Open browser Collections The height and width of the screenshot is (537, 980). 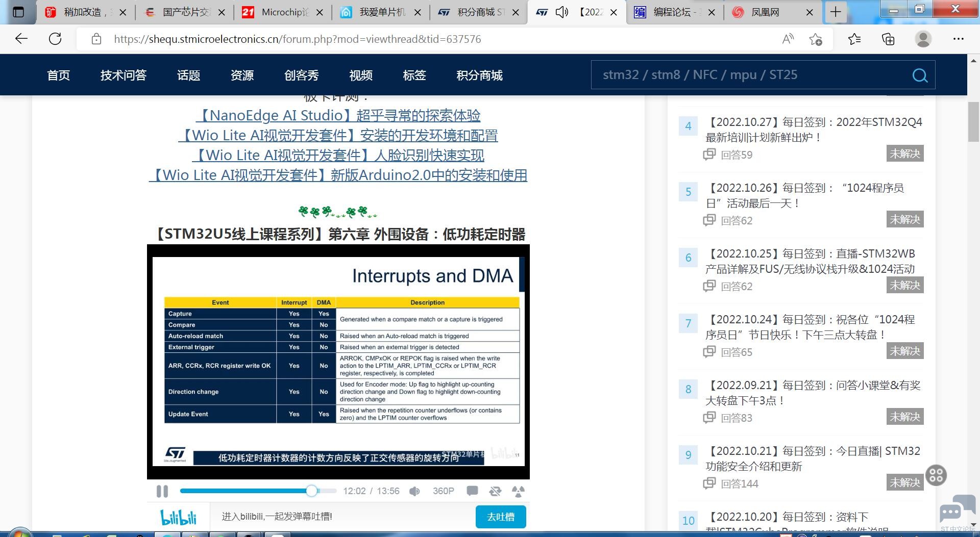tap(888, 39)
